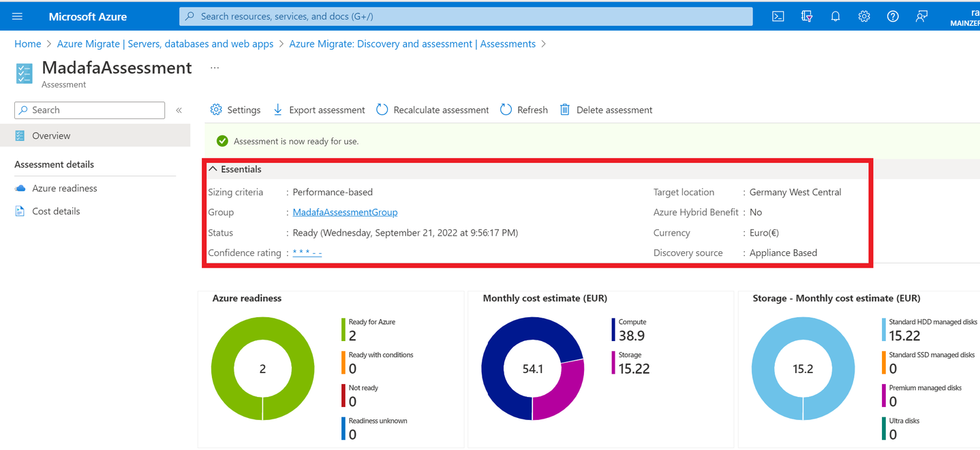Click the Performance-based sizing criteria value
The image size is (980, 450).
coord(333,192)
